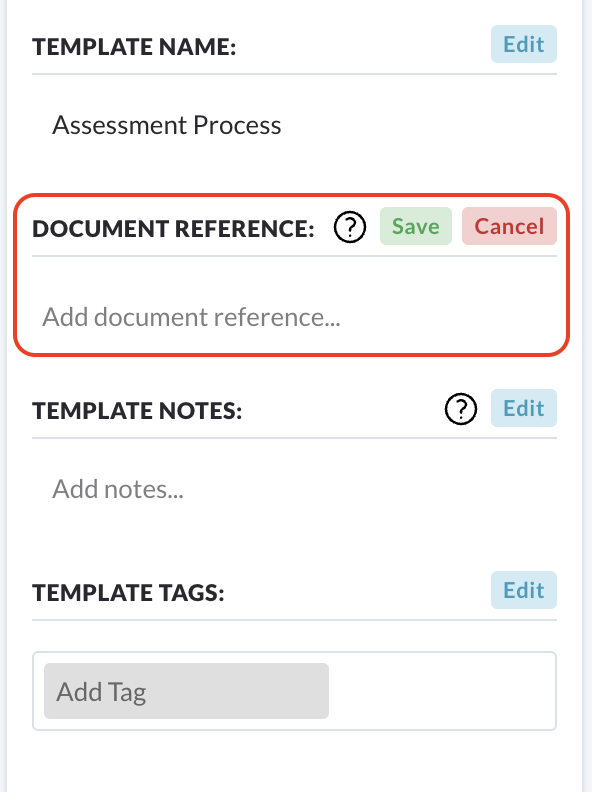This screenshot has height=792, width=592.
Task: Click the divider line under Template Tags heading
Action: tap(294, 620)
